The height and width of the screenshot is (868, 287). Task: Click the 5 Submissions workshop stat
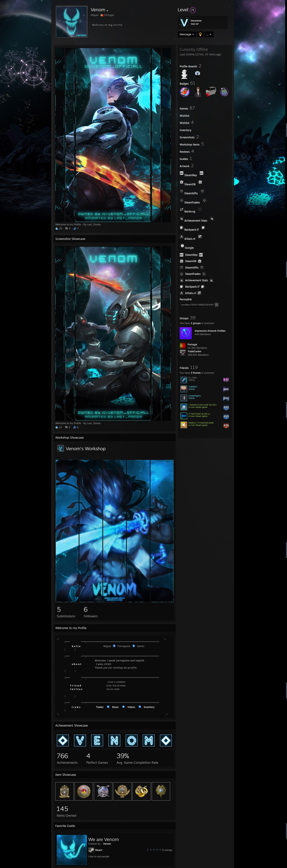66,612
